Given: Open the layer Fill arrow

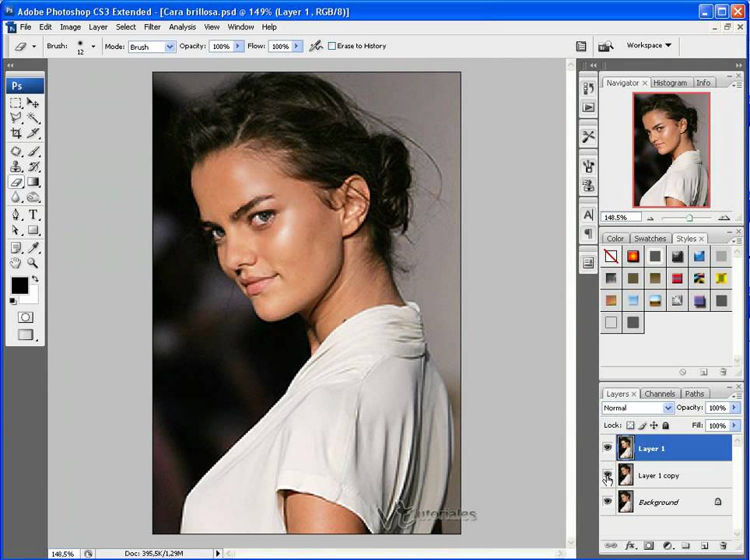Looking at the screenshot, I should click(x=734, y=425).
